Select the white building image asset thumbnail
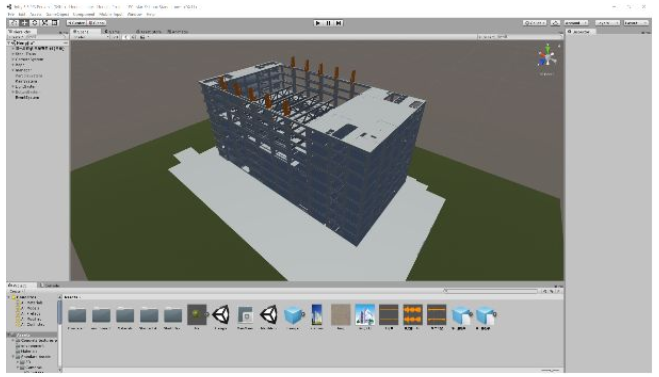This screenshot has width=659, height=377. pyautogui.click(x=365, y=315)
